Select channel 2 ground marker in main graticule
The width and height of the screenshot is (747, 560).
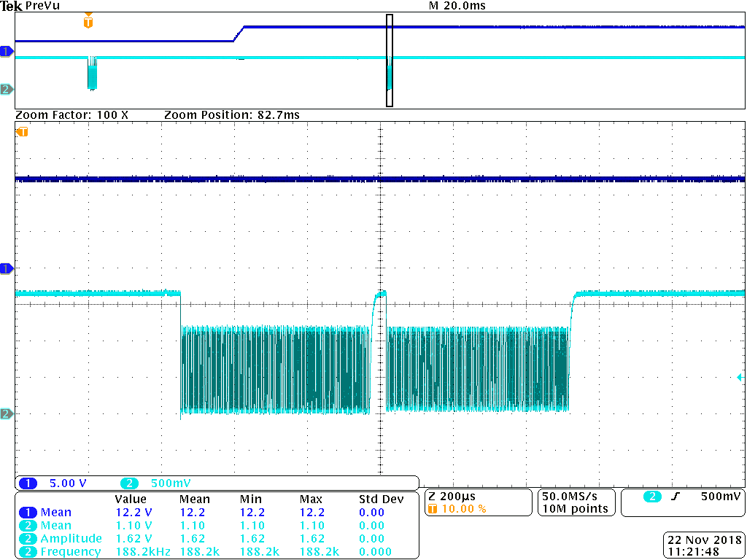7,414
